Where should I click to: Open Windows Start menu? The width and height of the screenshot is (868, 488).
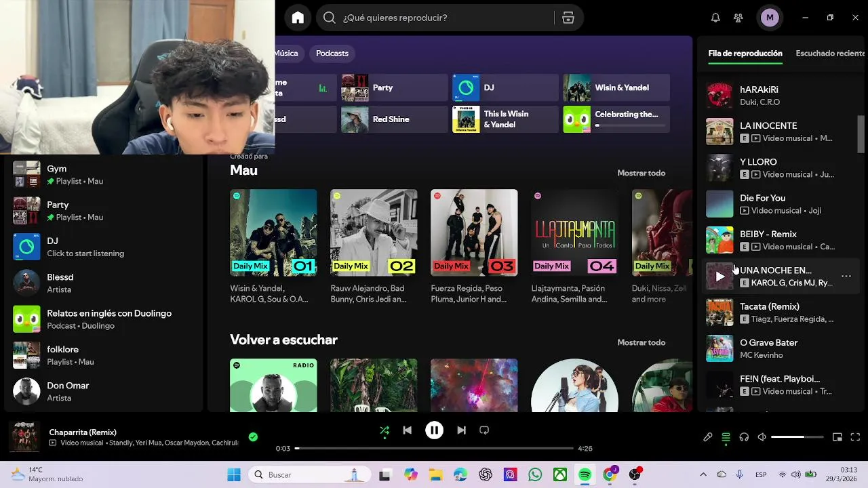coord(234,475)
